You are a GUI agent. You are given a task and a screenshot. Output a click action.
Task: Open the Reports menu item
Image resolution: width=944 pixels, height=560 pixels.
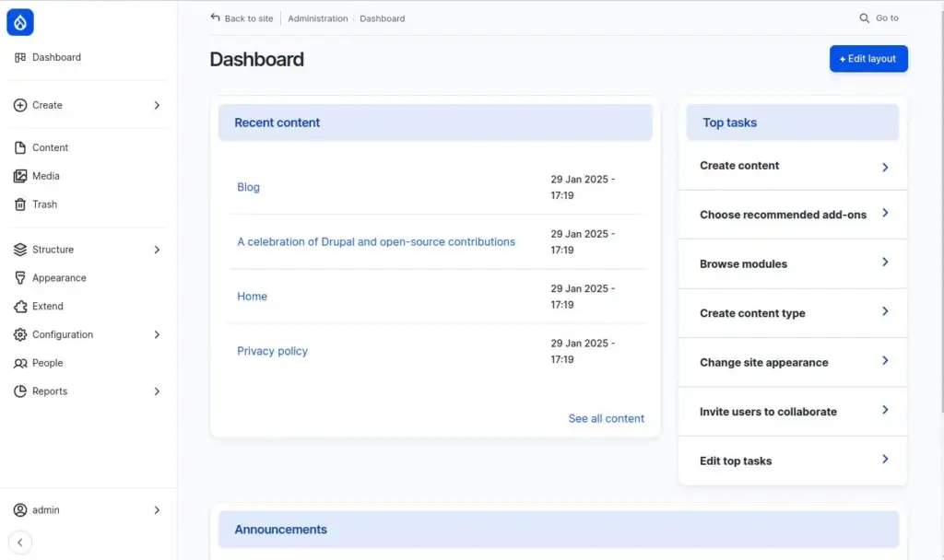click(50, 391)
